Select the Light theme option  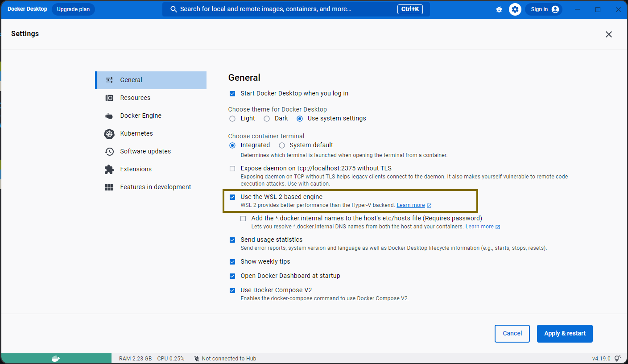[232, 119]
